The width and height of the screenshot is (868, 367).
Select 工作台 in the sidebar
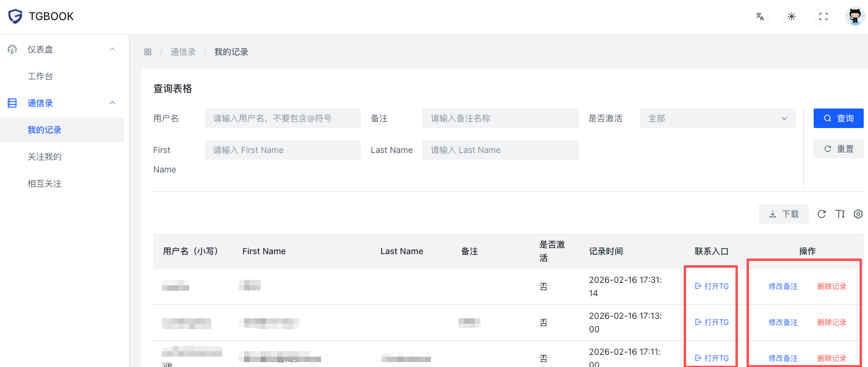[x=40, y=76]
